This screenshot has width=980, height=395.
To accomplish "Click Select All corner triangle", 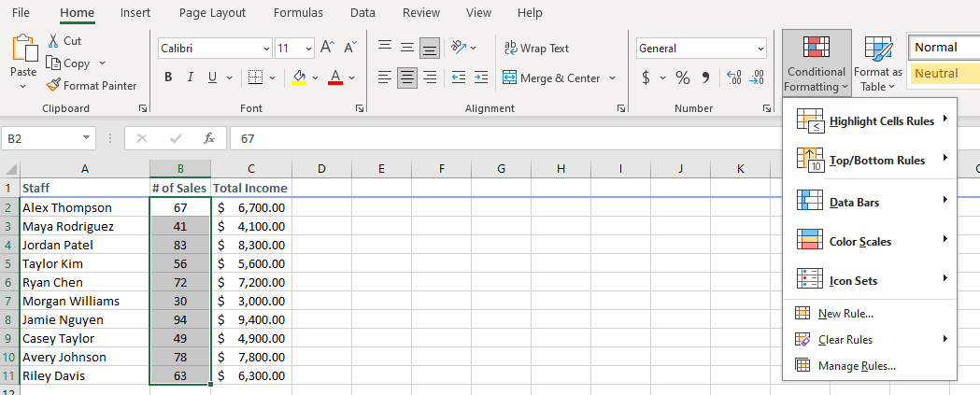I will [10, 169].
